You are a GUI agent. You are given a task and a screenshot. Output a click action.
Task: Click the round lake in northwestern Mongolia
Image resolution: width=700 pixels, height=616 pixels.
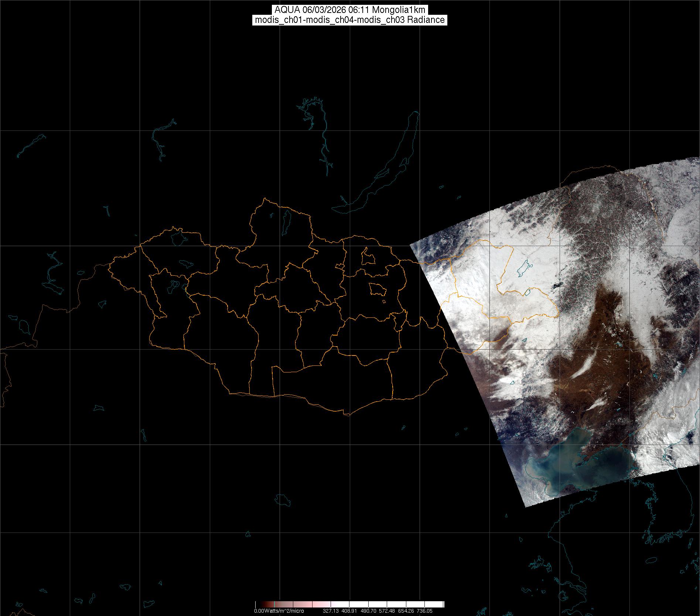(178, 238)
